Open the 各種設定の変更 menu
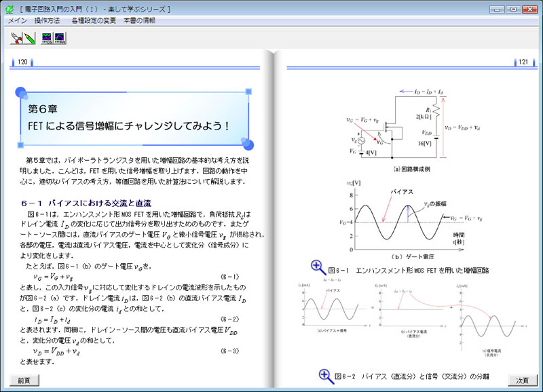Screen dimensions: 543x392 (94, 21)
